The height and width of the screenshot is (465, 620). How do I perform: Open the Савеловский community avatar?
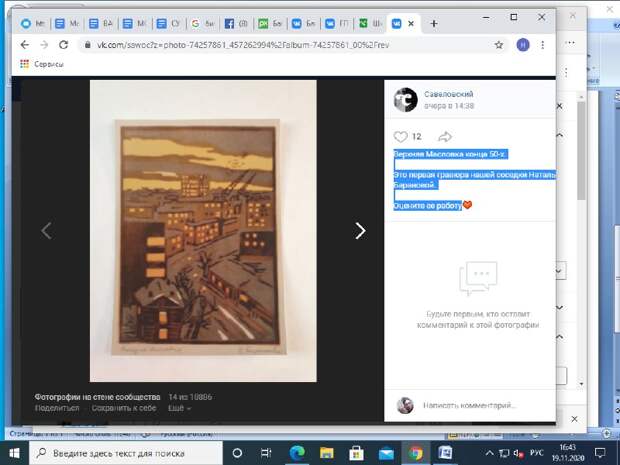click(x=405, y=100)
